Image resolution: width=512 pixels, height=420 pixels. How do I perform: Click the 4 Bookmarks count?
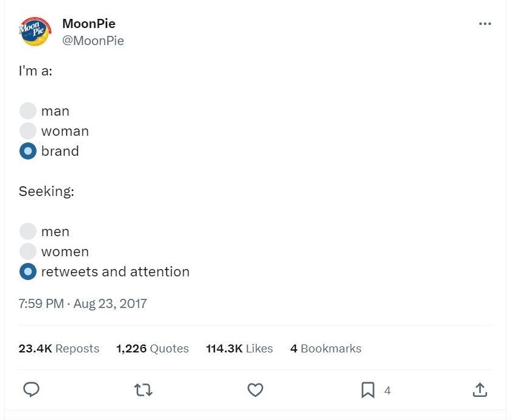(x=326, y=349)
